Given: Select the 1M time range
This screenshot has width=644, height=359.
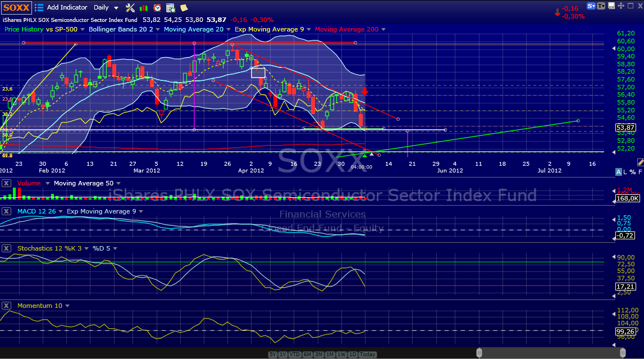Looking at the screenshot, I should [330, 354].
